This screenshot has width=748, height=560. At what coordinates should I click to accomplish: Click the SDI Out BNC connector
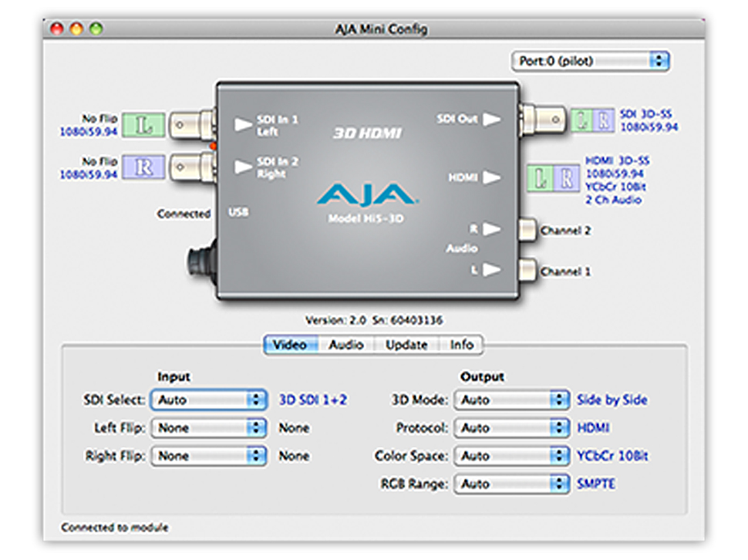point(543,120)
